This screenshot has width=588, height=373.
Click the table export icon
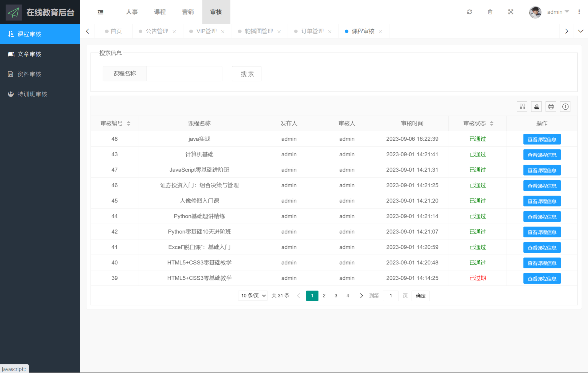click(536, 107)
